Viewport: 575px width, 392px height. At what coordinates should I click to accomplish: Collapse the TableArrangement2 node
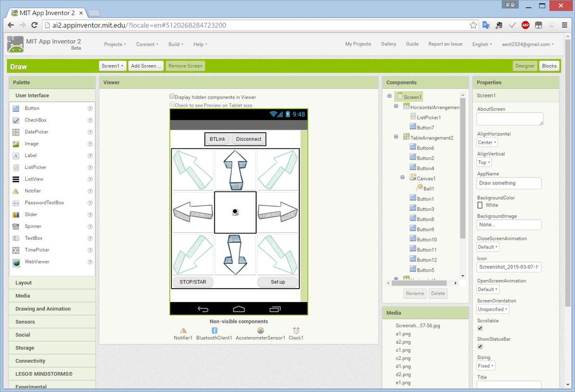(x=396, y=137)
